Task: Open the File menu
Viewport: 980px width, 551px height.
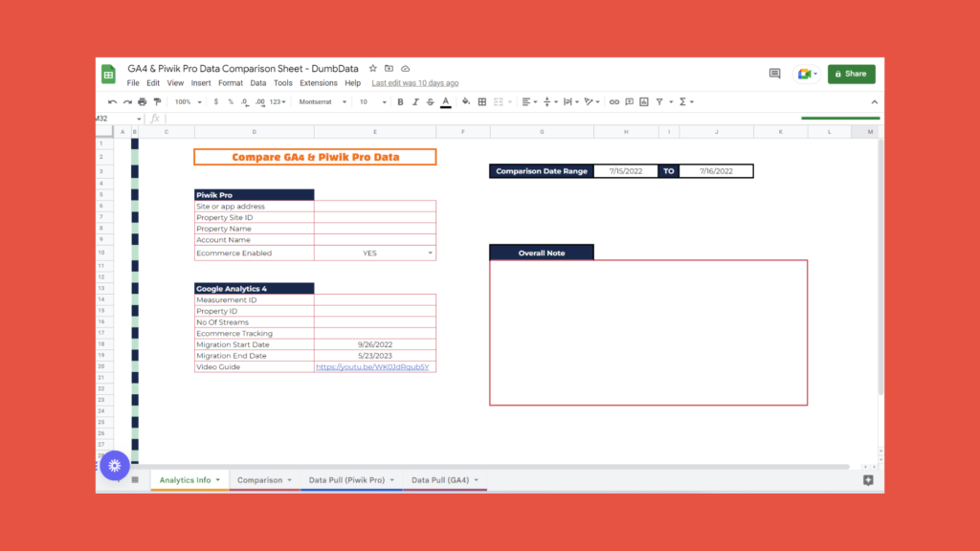Action: click(x=133, y=83)
